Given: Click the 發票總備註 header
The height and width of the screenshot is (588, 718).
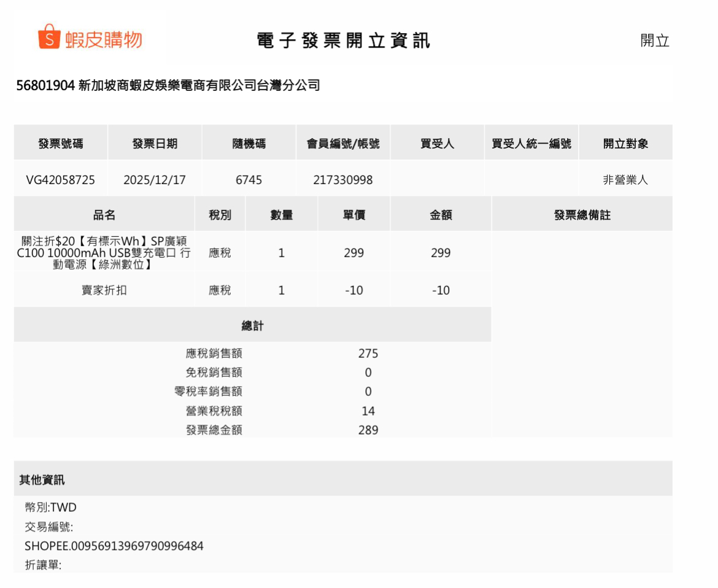Looking at the screenshot, I should (x=582, y=215).
